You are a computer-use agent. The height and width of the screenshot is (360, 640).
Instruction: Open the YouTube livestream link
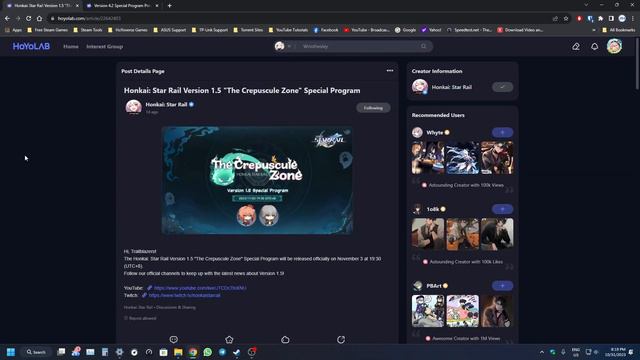pyautogui.click(x=200, y=288)
